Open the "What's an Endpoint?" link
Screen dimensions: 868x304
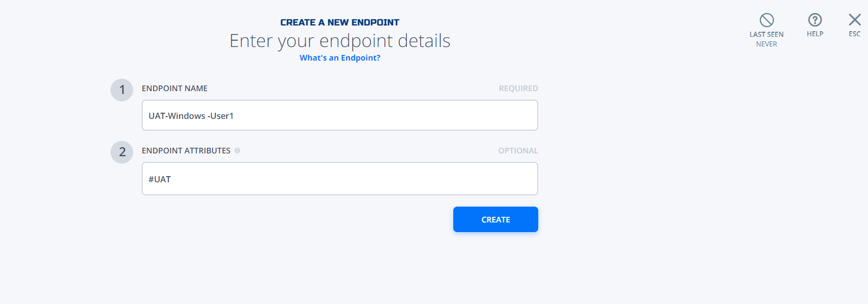[340, 58]
